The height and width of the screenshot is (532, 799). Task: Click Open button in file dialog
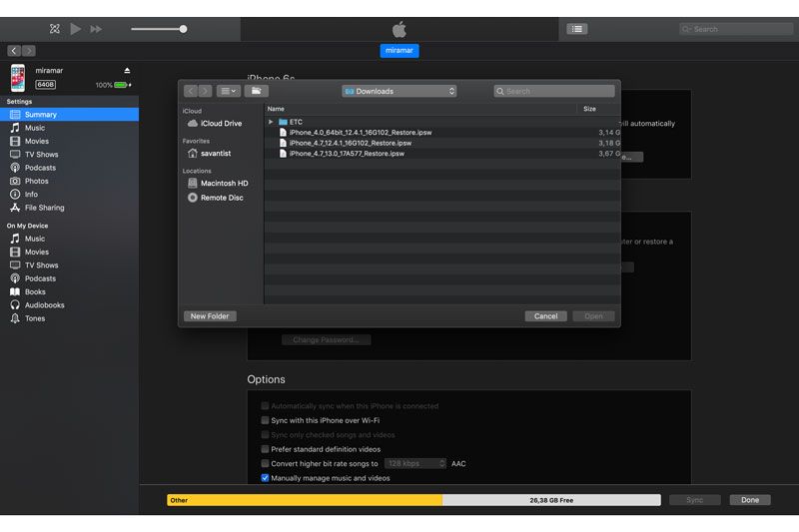coord(593,316)
